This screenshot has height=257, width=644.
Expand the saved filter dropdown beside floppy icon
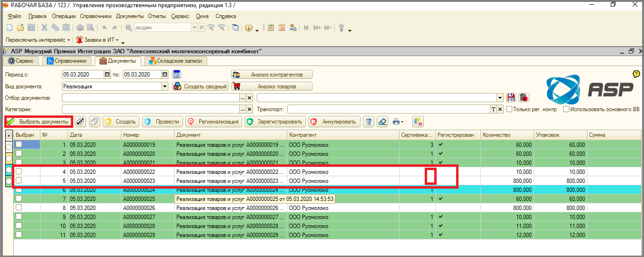click(x=500, y=98)
